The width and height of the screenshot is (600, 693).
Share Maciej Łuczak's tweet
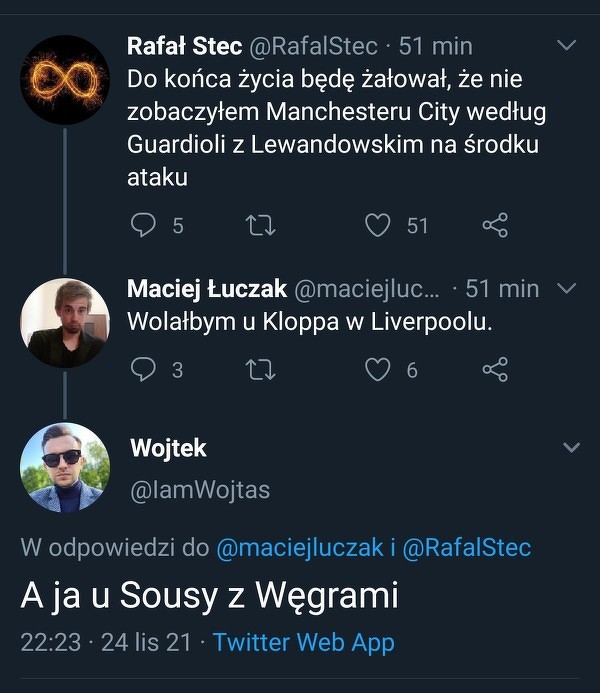(x=495, y=370)
